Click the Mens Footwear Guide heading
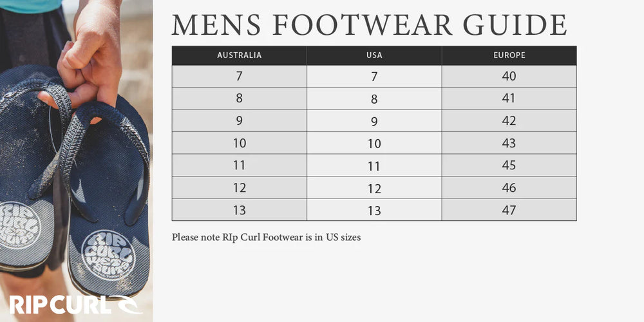The image size is (644, 322). 369,24
